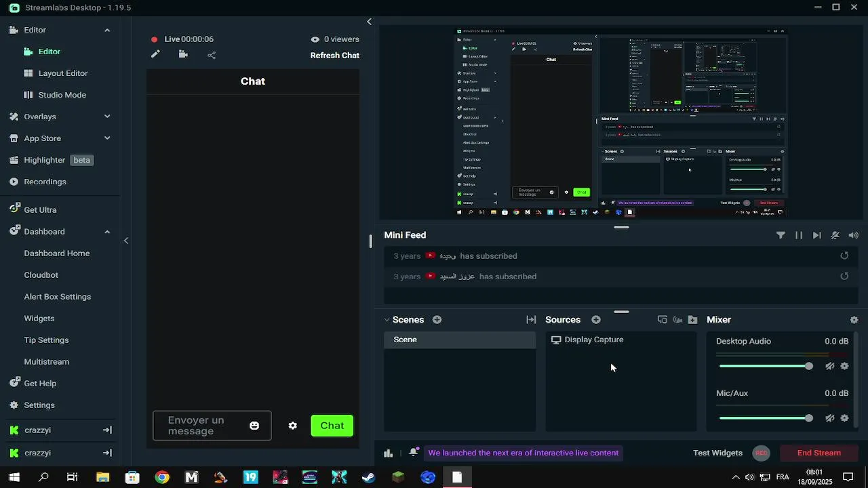Adjust the Desktop Audio volume slider
Viewport: 868px width, 488px height.
point(766,366)
